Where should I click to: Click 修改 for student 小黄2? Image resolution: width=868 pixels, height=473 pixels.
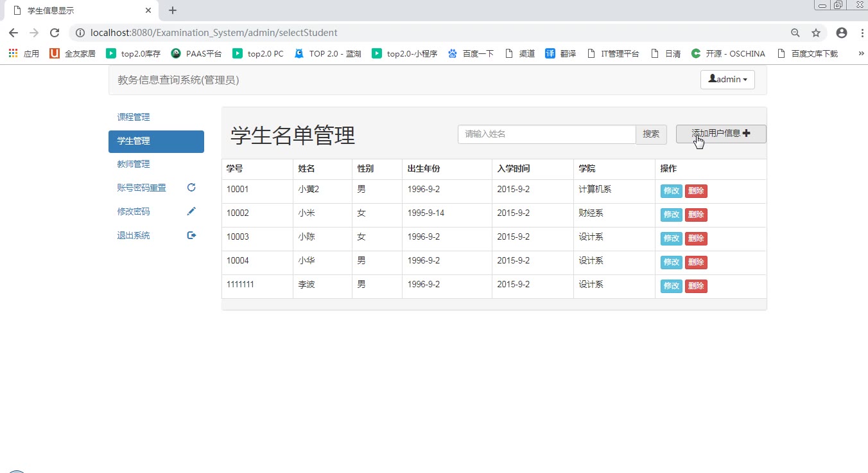pos(671,192)
